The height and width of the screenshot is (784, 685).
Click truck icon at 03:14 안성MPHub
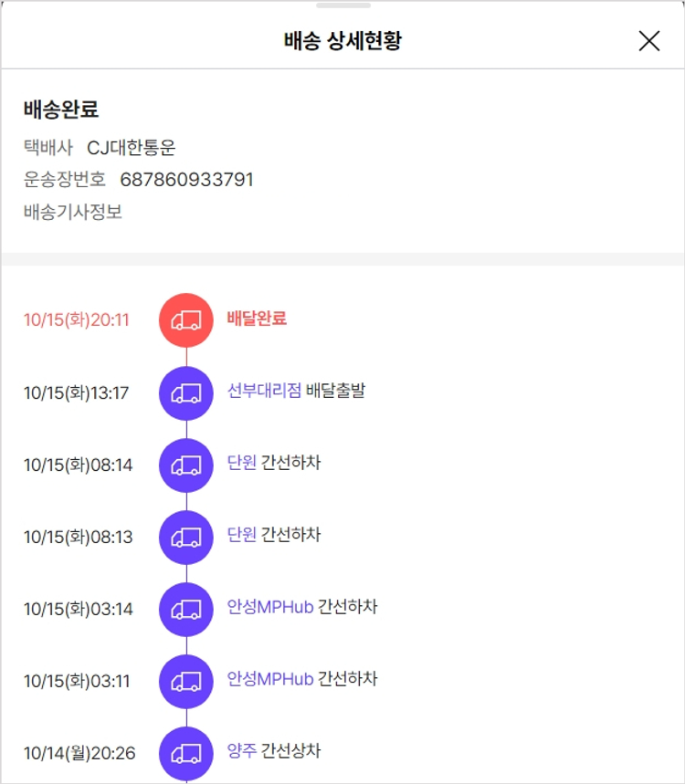tap(186, 610)
